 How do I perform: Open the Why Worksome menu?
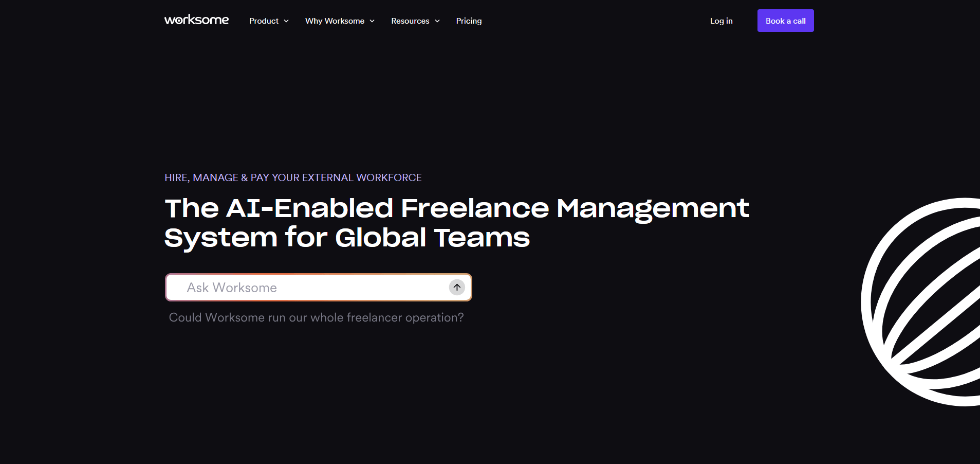pos(340,21)
